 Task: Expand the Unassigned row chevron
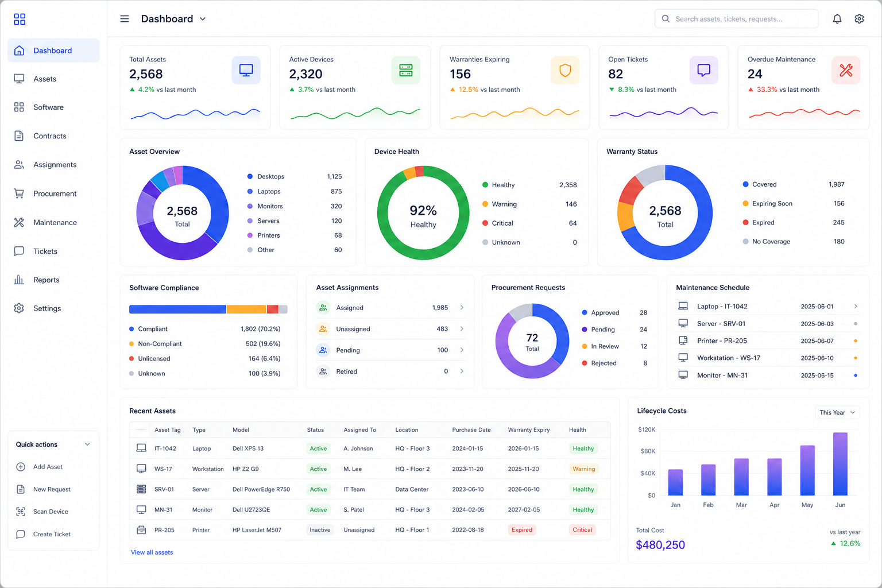coord(462,329)
